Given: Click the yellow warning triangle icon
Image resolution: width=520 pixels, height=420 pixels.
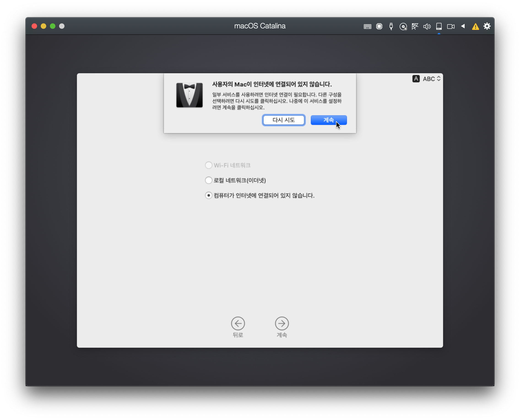Looking at the screenshot, I should tap(475, 26).
